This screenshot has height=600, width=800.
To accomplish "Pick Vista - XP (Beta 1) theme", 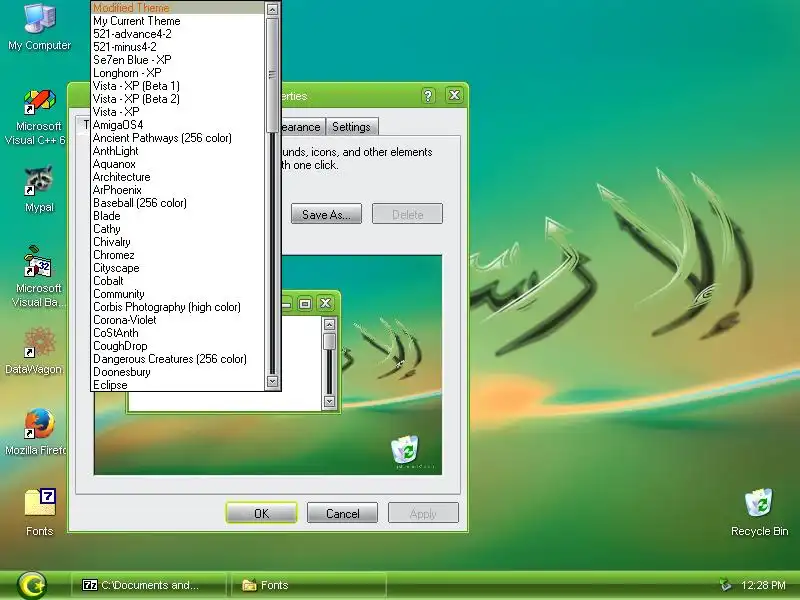I will tap(178, 86).
